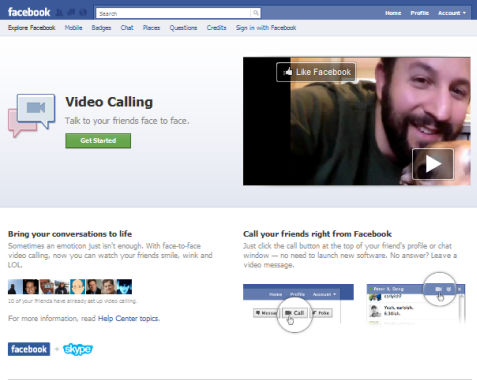477x380 pixels.
Task: Click 'Bring your conversations to life' heading
Action: 70,234
